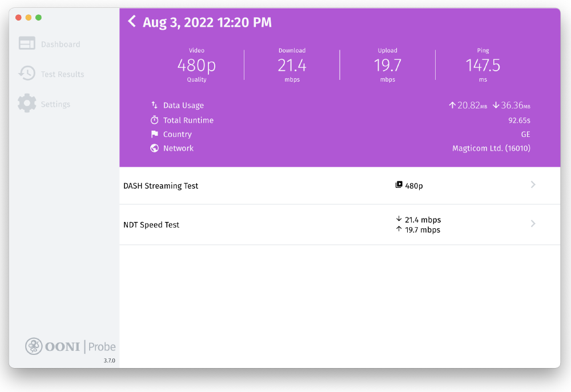Click the version number 3.7.0
Image resolution: width=571 pixels, height=392 pixels.
(x=109, y=360)
